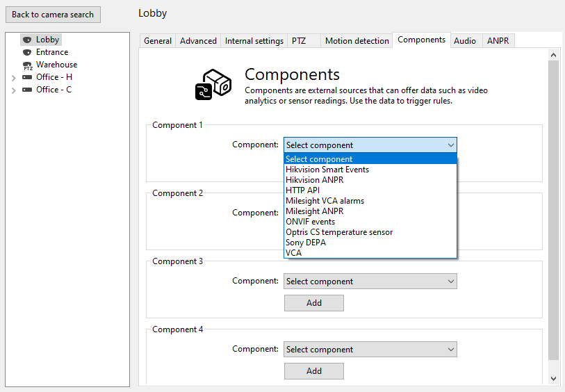This screenshot has width=565, height=392.
Task: Switch to the Audio tab
Action: click(465, 41)
